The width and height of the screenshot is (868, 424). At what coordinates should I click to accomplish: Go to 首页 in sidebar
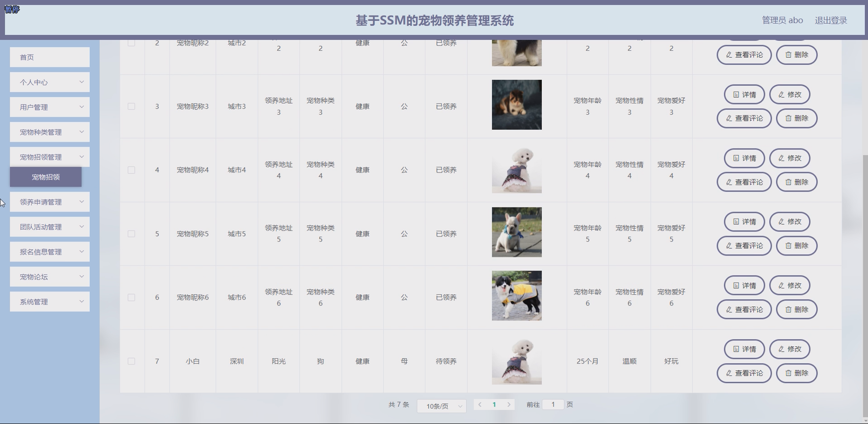pos(50,57)
